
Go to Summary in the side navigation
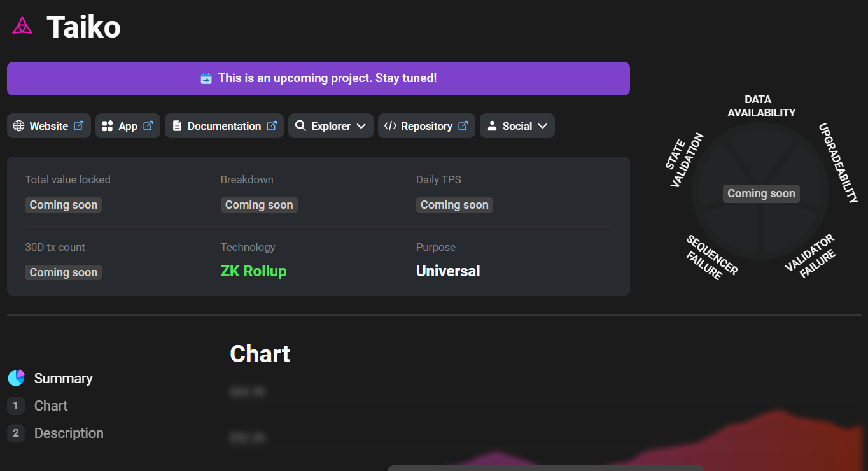click(64, 378)
